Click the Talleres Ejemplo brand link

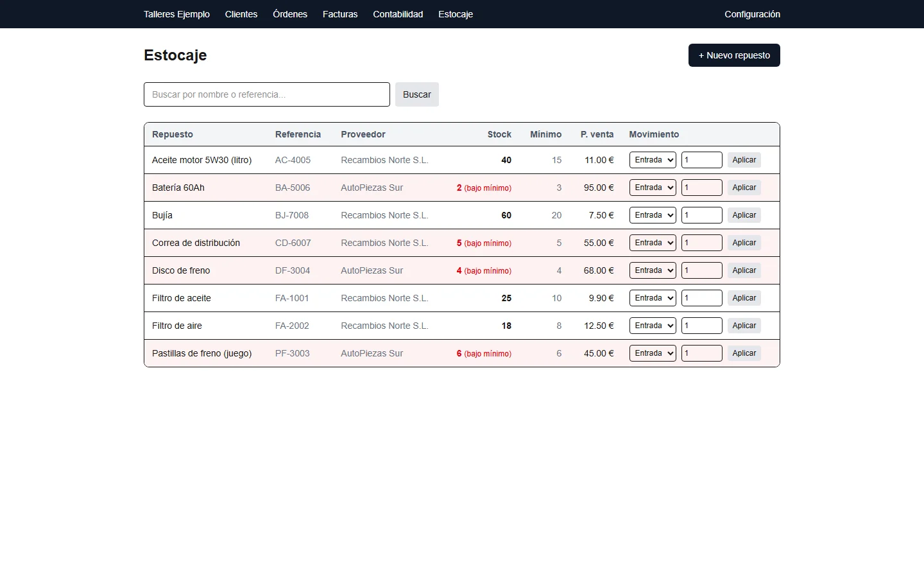tap(176, 14)
